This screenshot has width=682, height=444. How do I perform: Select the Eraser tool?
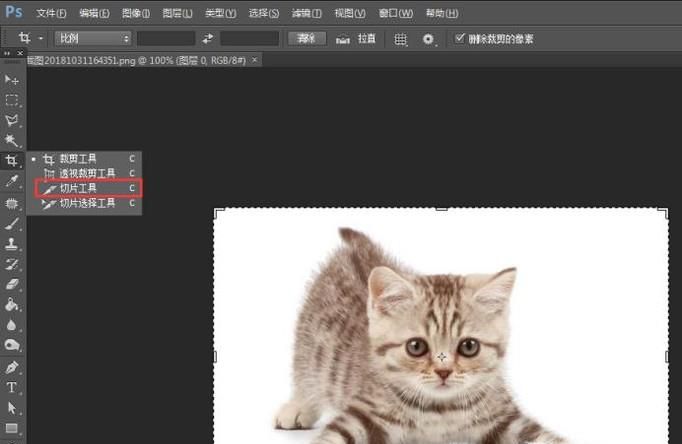coord(12,284)
